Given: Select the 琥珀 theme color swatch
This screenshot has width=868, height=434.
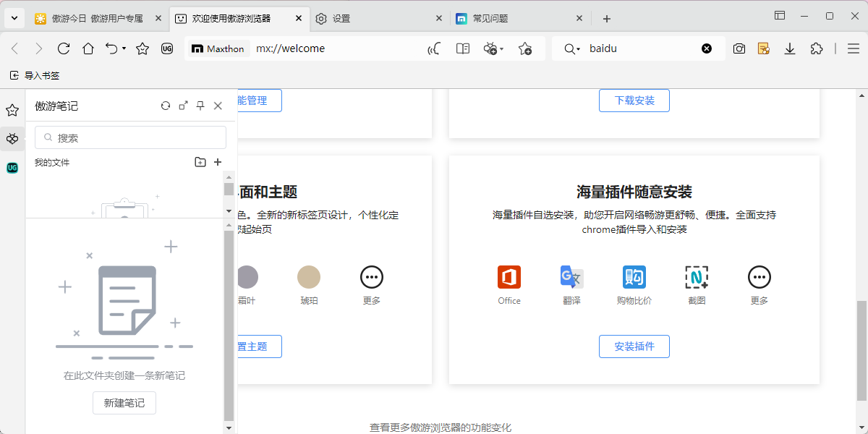Looking at the screenshot, I should point(309,277).
